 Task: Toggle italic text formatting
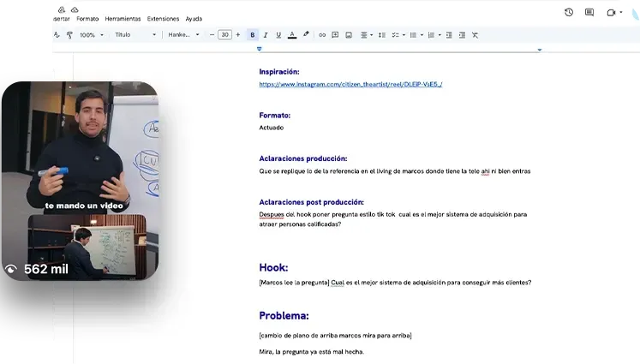(266, 35)
